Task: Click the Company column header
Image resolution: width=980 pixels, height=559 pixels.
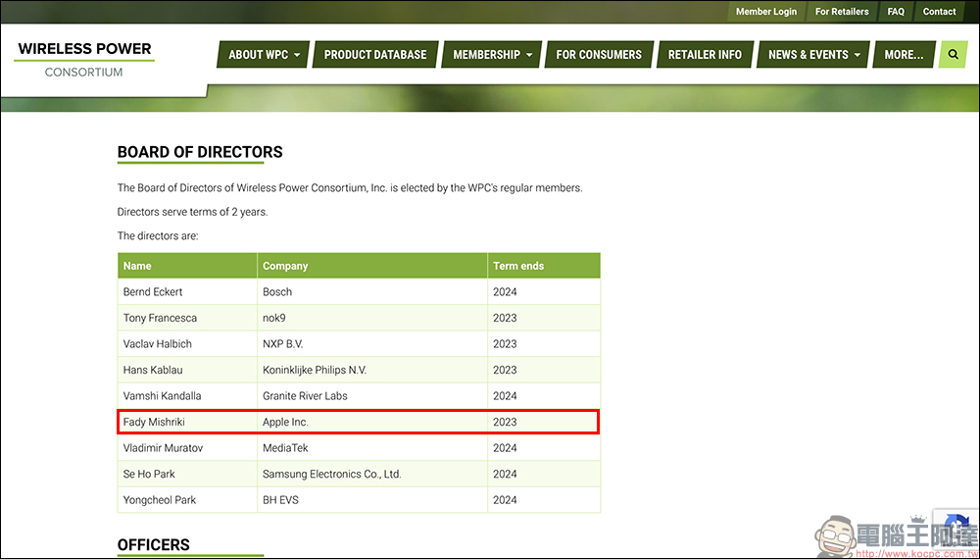Action: 372,266
